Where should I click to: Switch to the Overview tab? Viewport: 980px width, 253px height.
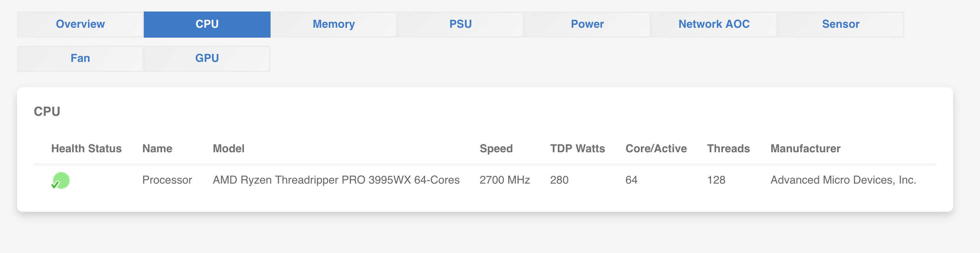80,24
